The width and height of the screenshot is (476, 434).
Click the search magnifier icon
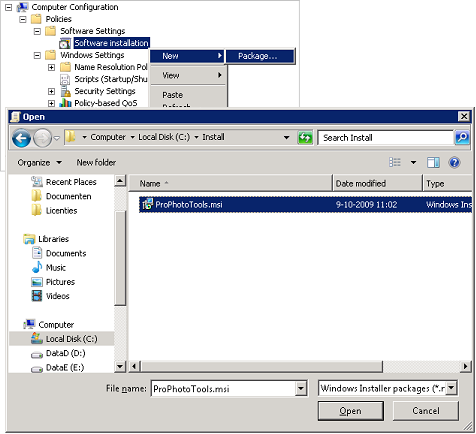click(x=462, y=137)
